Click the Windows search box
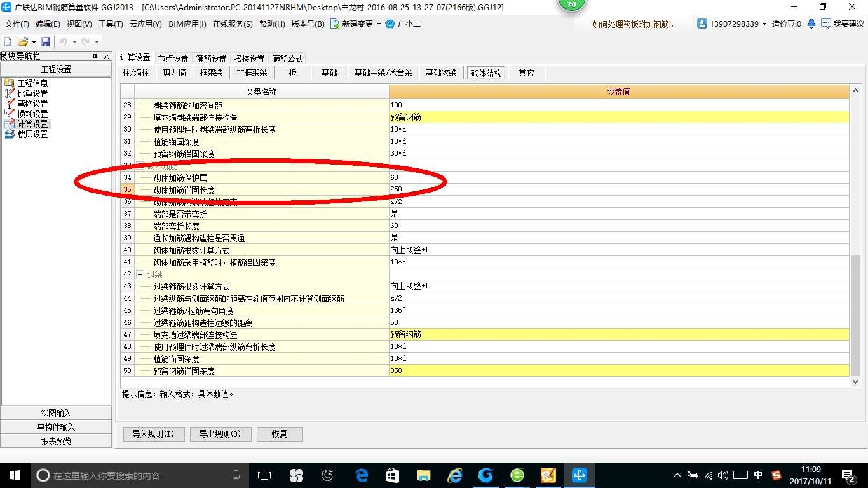This screenshot has width=868, height=488. 140,475
